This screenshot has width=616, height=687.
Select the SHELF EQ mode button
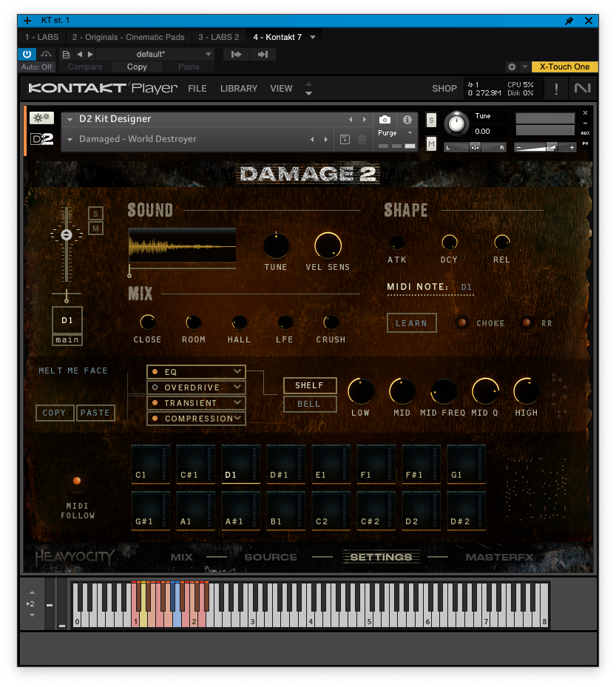(x=310, y=385)
